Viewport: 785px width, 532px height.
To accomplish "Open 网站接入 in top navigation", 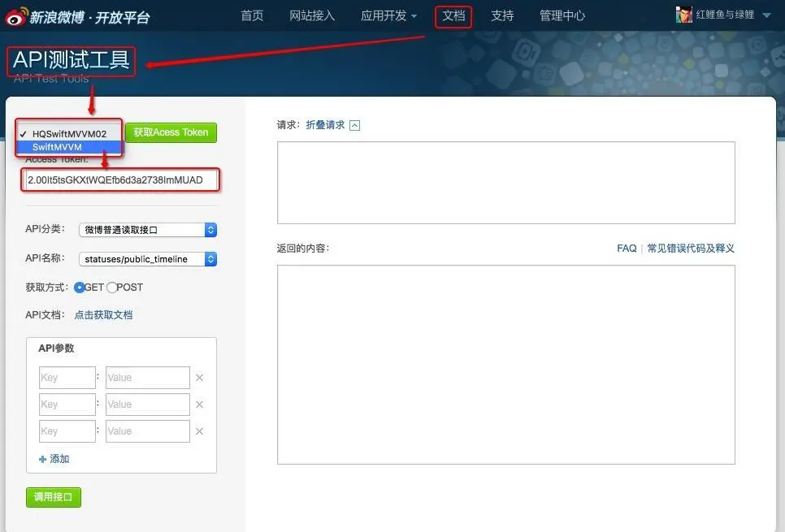I will click(312, 15).
